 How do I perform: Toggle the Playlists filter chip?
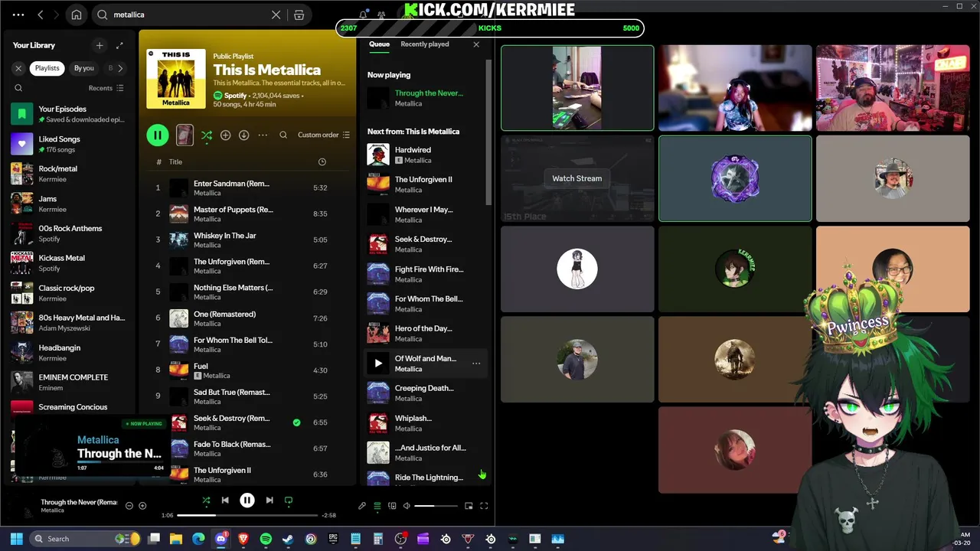47,68
